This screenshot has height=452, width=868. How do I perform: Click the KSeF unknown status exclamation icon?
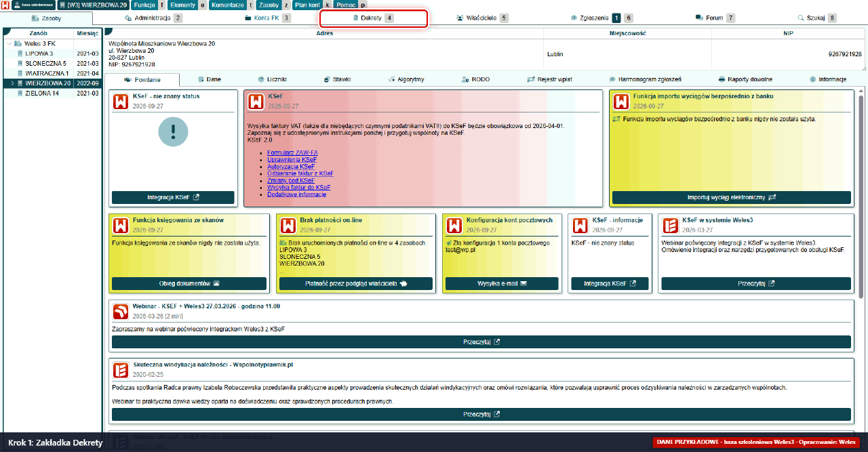click(173, 131)
